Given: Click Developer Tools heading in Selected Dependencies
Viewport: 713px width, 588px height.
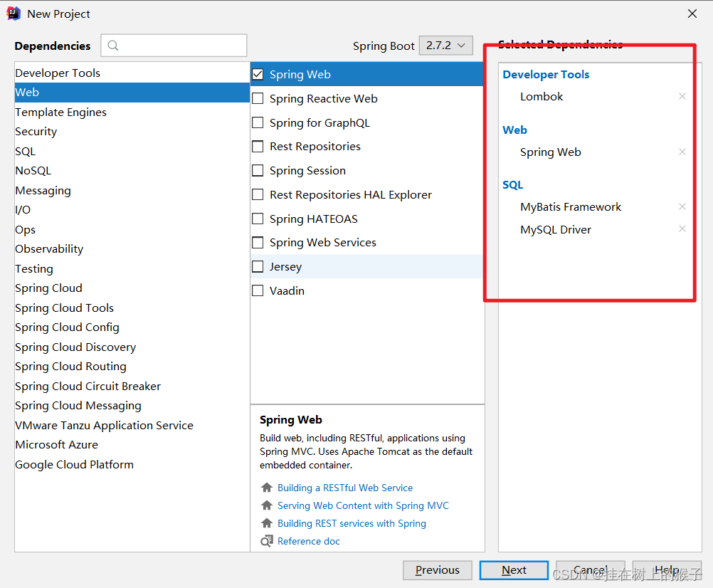Looking at the screenshot, I should (546, 74).
